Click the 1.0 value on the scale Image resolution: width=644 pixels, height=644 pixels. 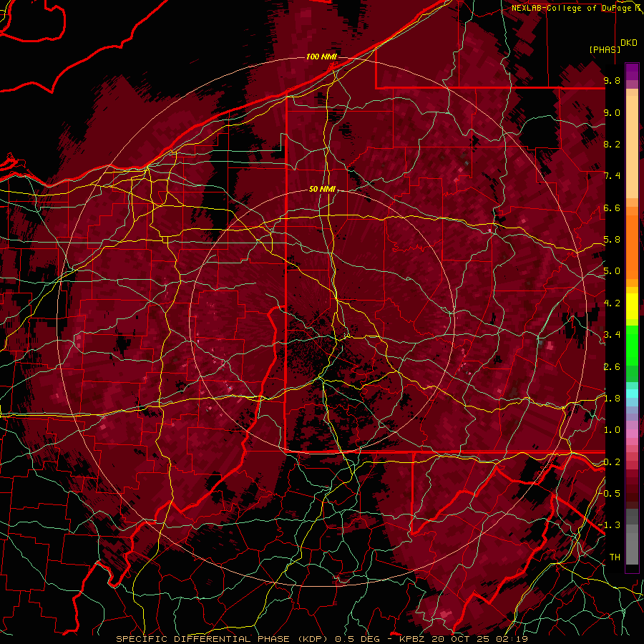point(612,430)
